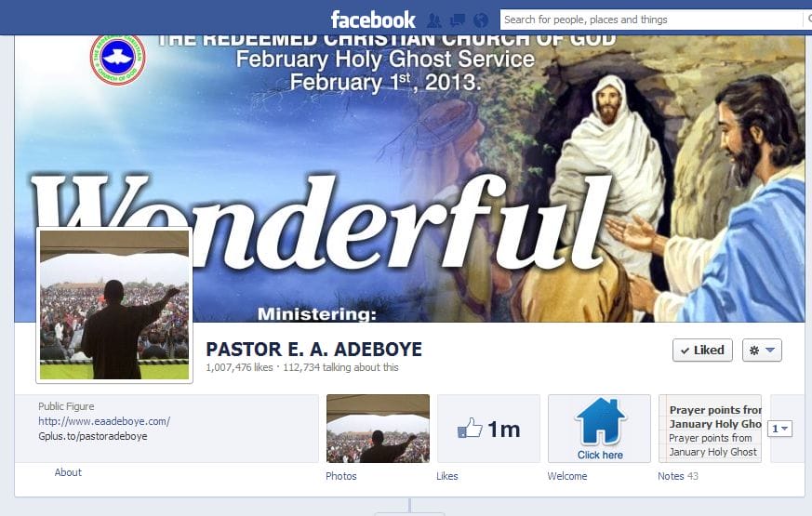Viewport: 812px width, 516px height.
Task: Expand the page tabs counter dropdown
Action: pyautogui.click(x=779, y=429)
